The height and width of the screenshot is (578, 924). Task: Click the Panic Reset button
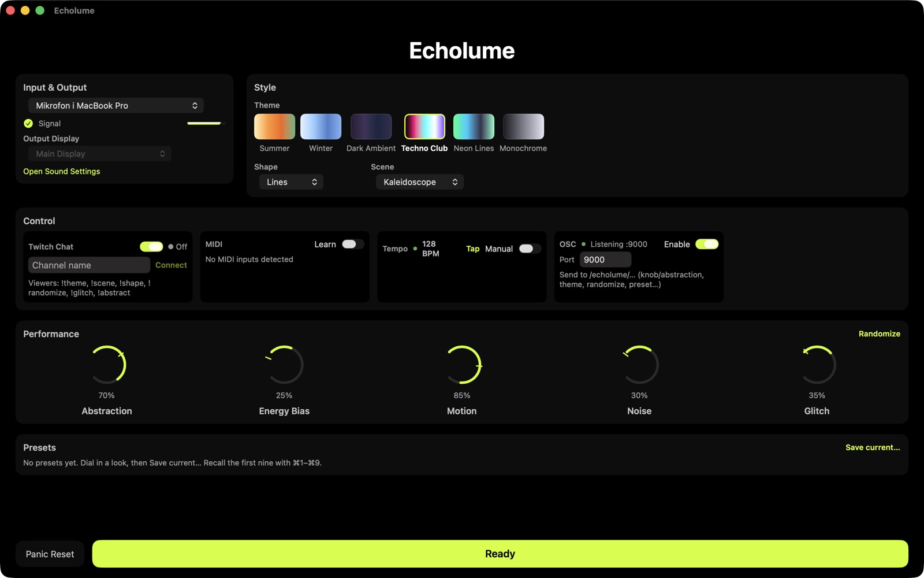[x=50, y=554]
